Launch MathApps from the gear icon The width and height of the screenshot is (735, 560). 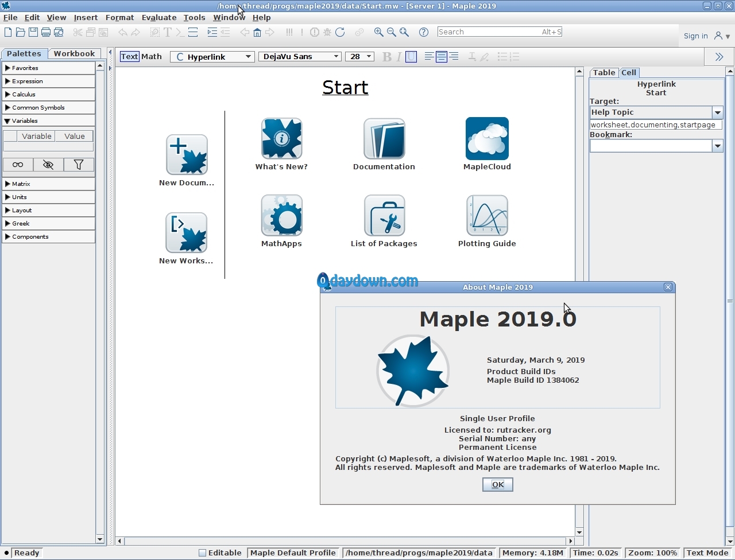pos(281,215)
